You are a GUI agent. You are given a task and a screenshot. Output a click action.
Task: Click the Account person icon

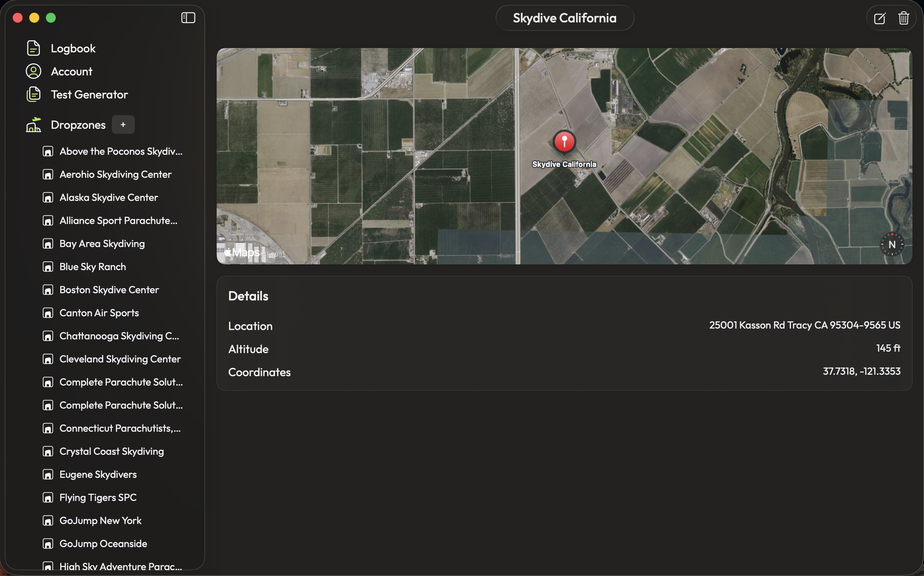coord(34,71)
